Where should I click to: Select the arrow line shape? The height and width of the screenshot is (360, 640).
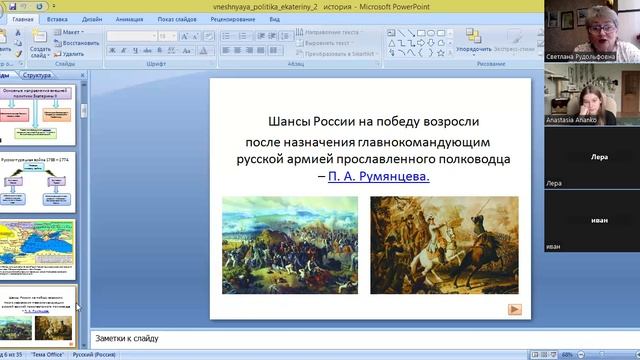click(411, 33)
